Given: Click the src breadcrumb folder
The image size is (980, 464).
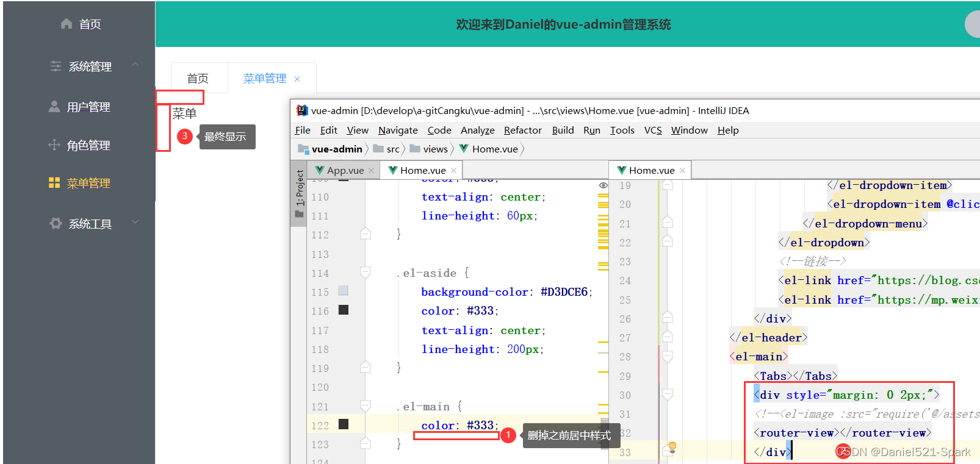Looking at the screenshot, I should pyautogui.click(x=387, y=149).
